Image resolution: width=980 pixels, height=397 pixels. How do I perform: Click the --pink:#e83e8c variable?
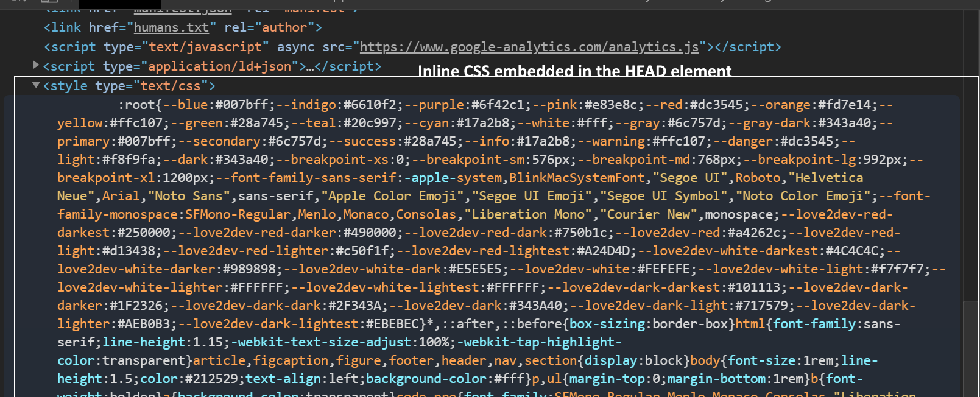(585, 105)
